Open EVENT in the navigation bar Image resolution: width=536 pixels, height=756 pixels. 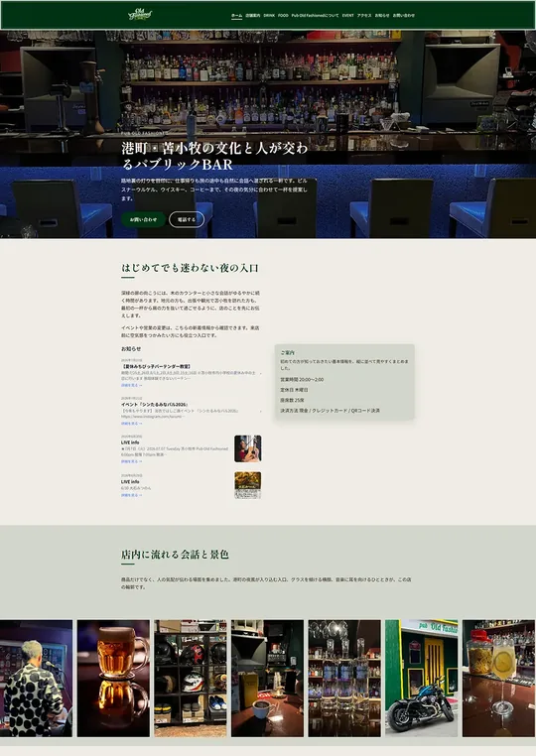[x=347, y=16]
